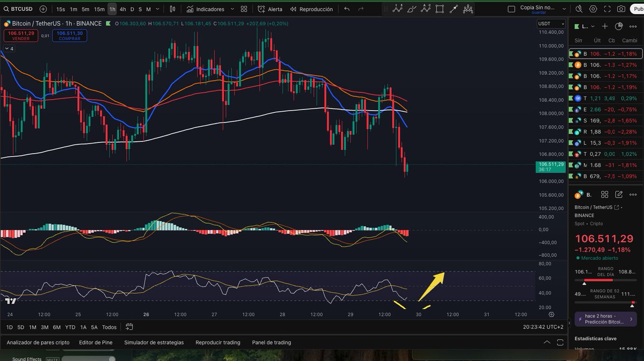Open the Editor de Pine tab

coord(97,342)
